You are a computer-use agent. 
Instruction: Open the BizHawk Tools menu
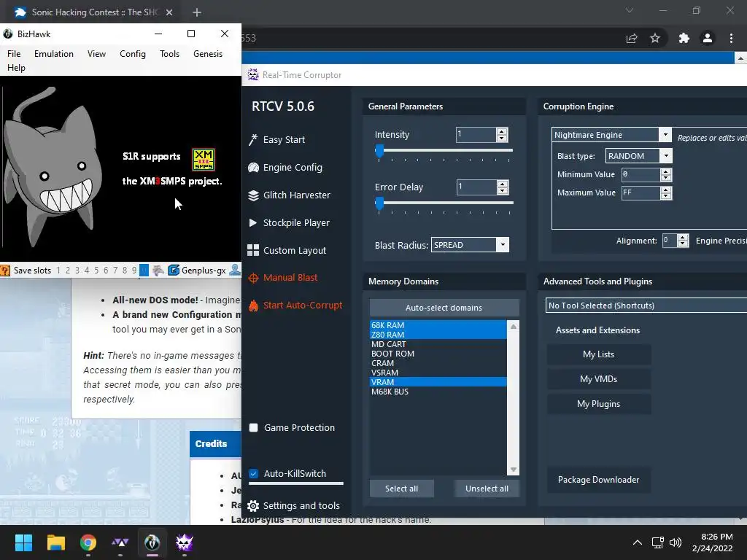(169, 54)
